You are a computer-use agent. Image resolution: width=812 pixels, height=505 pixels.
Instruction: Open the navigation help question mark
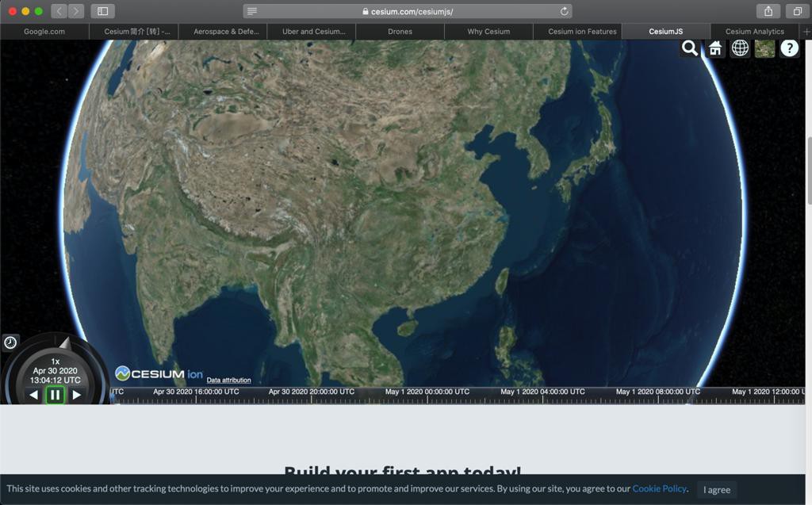click(790, 48)
